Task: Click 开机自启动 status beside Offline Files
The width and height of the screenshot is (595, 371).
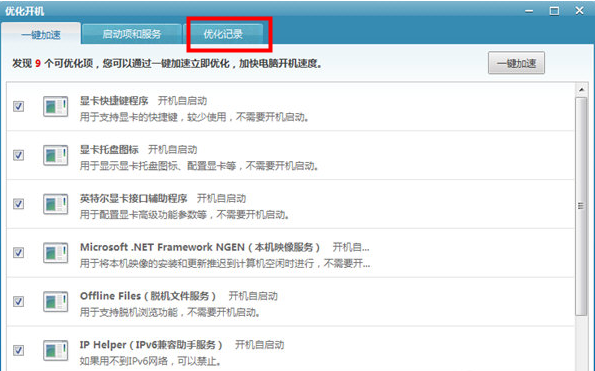Action: click(253, 296)
